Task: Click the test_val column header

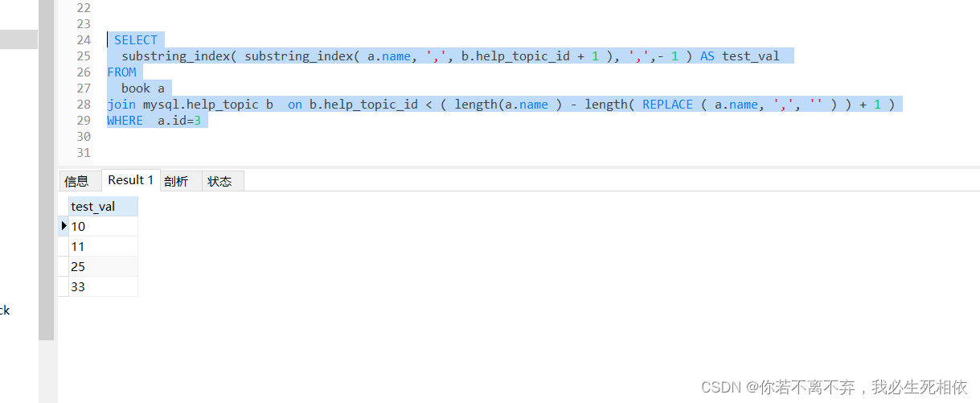Action: click(x=103, y=207)
